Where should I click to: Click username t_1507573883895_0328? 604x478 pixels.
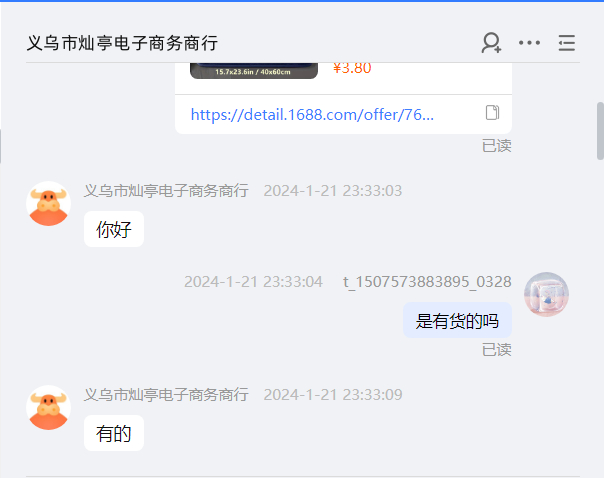pos(427,282)
